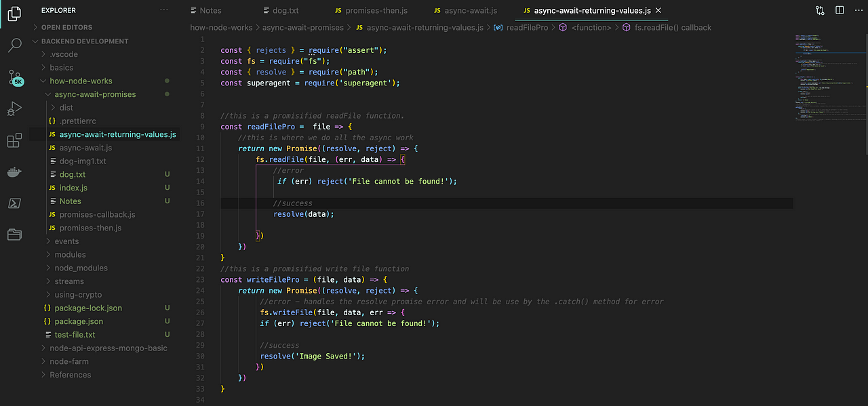Viewport: 868px width, 406px height.
Task: Click 'fs.writeFile(file, data, err => {' on line 26
Action: point(332,312)
